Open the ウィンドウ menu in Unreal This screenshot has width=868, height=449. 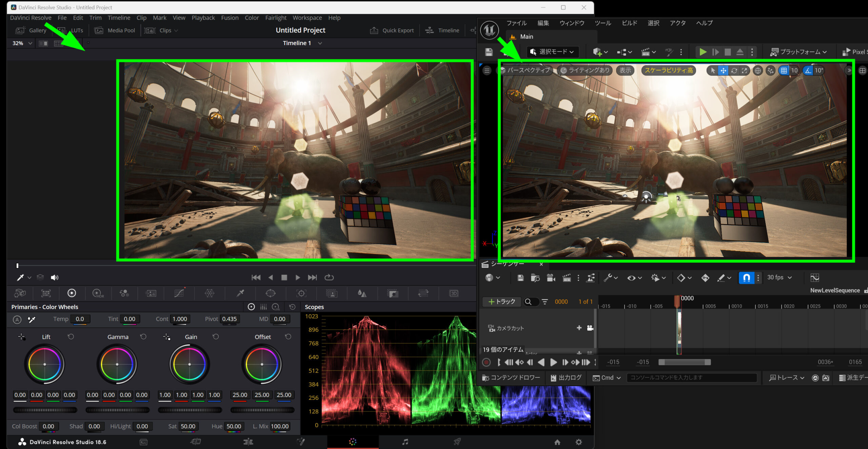pos(572,23)
